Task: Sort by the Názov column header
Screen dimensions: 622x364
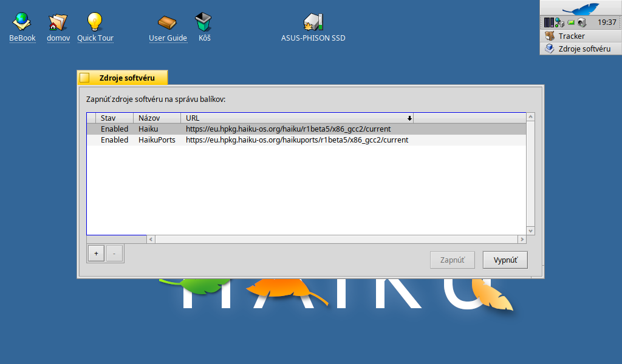Action: click(x=157, y=118)
